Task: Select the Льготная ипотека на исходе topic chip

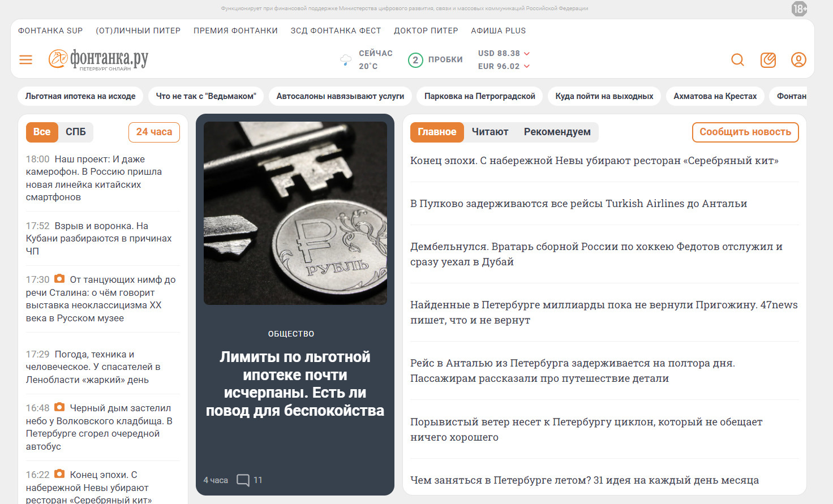Action: (x=80, y=96)
